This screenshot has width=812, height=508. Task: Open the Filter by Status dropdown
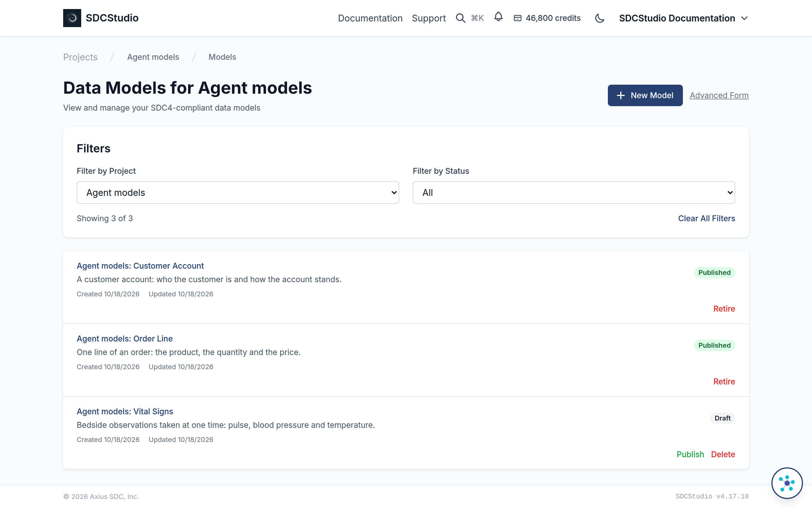[574, 192]
